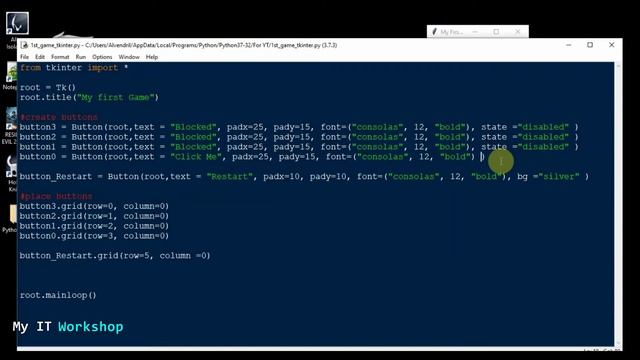Click the '#create buttons' comment

point(59,117)
